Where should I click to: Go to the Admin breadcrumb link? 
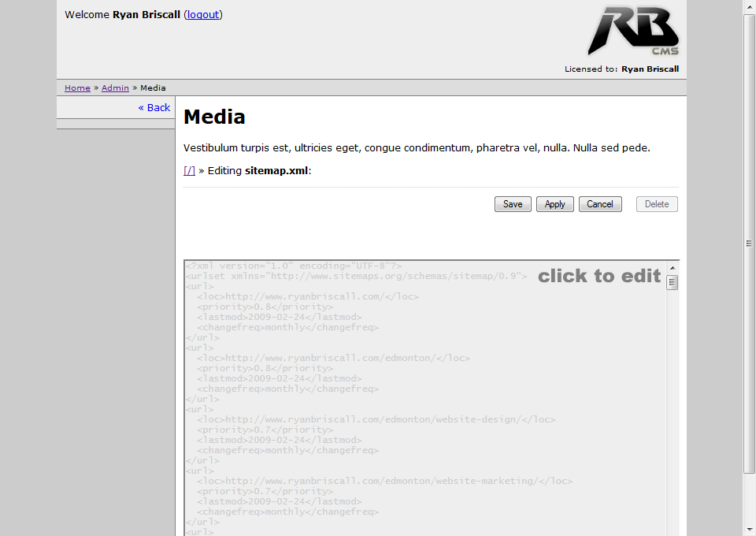pos(115,88)
